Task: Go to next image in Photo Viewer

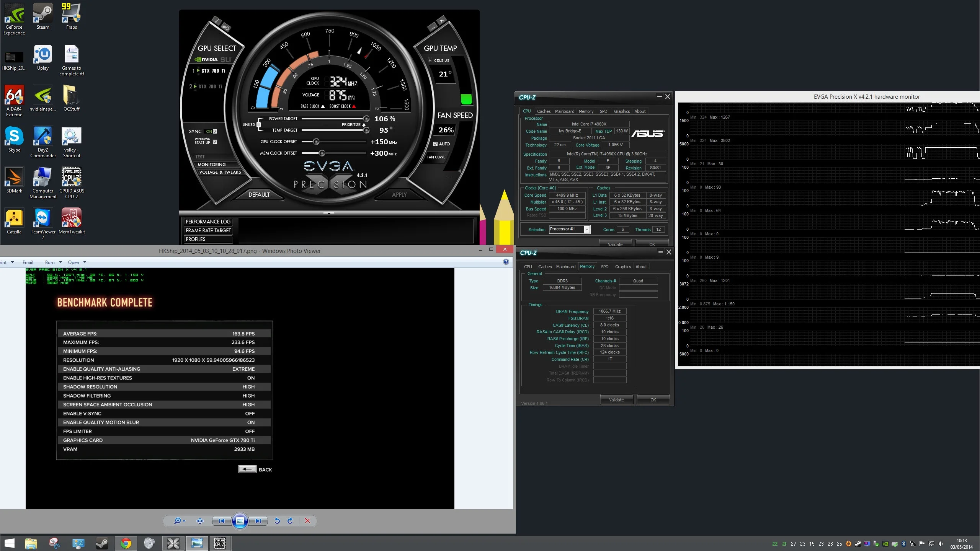Action: (x=259, y=521)
